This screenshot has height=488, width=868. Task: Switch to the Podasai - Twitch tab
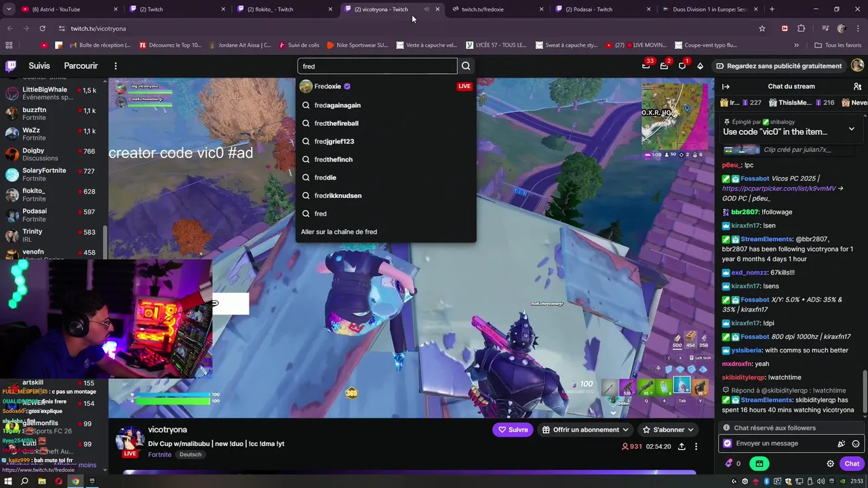click(x=602, y=9)
